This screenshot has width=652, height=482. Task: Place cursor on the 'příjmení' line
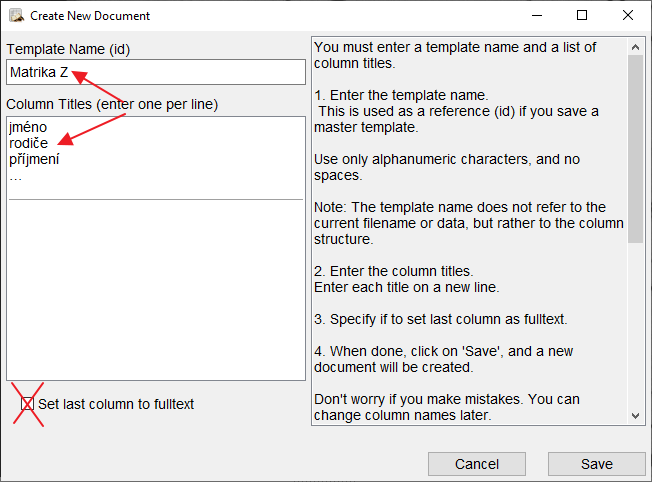coord(34,158)
